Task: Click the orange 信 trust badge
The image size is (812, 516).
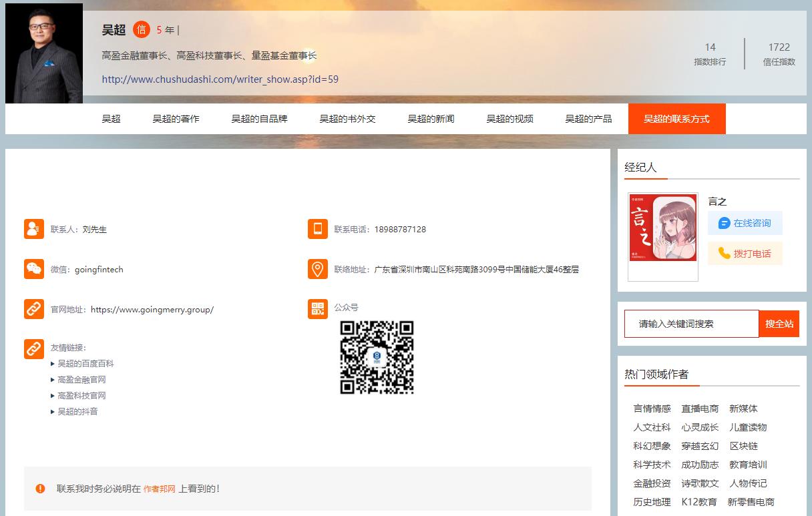Action: 142,29
